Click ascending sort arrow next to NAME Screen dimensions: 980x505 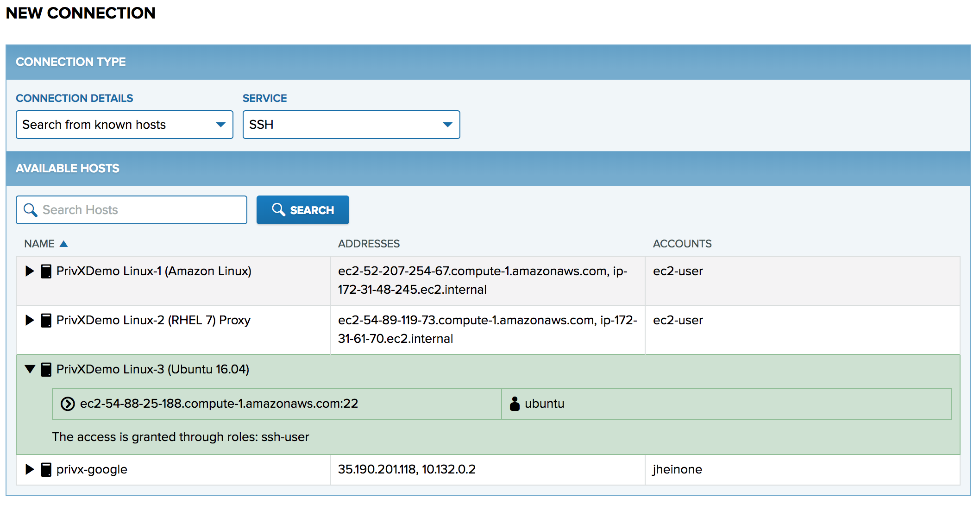pyautogui.click(x=64, y=244)
